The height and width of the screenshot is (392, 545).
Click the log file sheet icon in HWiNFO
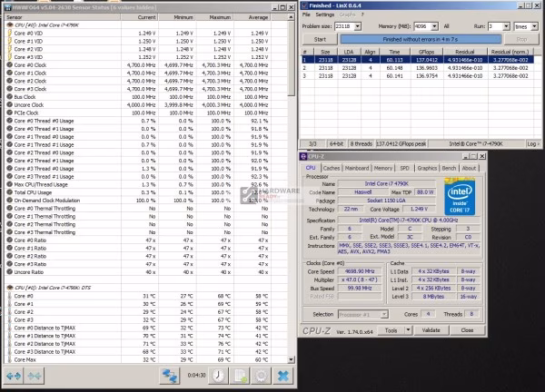tap(240, 376)
